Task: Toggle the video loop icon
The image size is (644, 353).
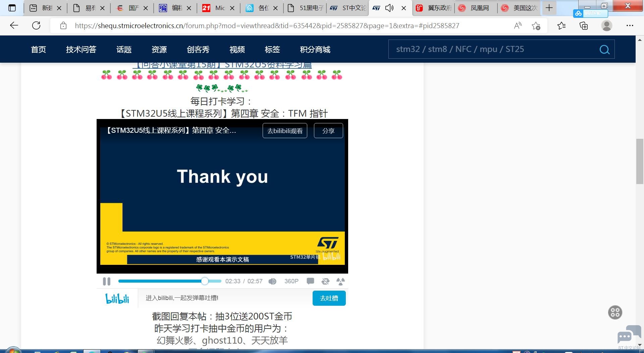Action: coord(325,281)
